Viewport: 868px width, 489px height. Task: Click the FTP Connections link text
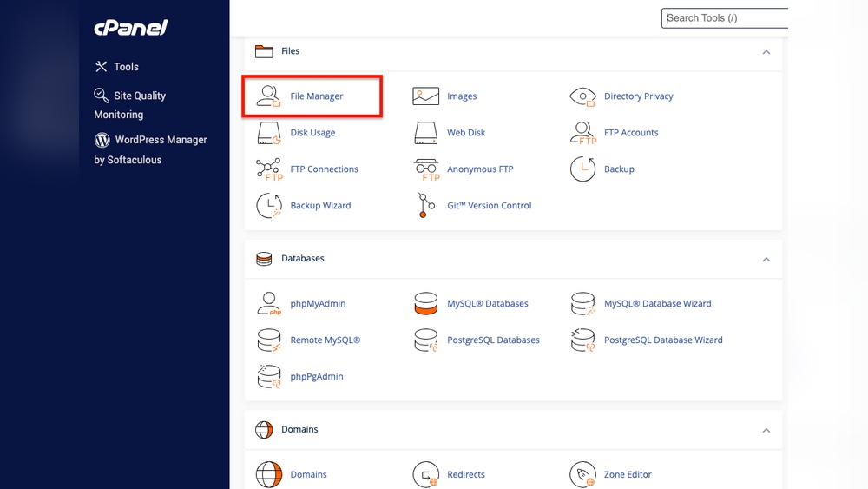(x=324, y=169)
